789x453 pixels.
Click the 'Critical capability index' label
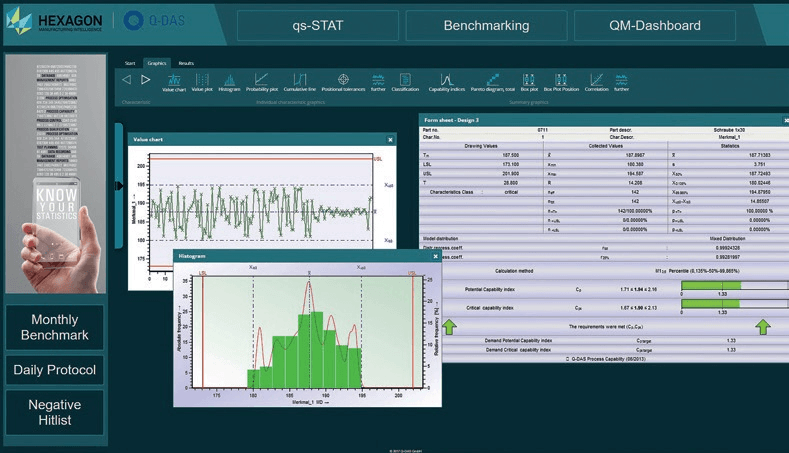pyautogui.click(x=490, y=308)
